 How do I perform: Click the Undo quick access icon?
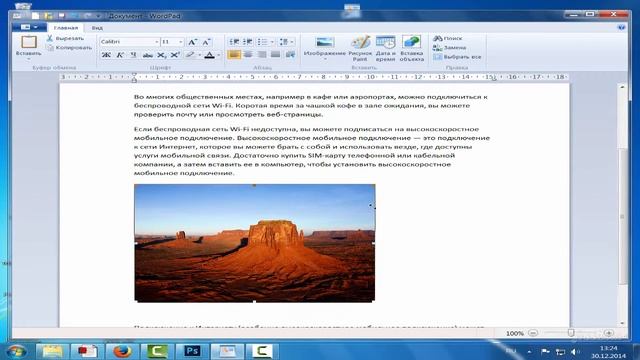(x=75, y=16)
